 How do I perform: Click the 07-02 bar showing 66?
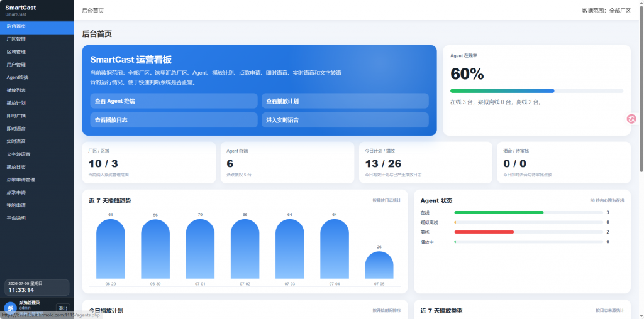(245, 249)
